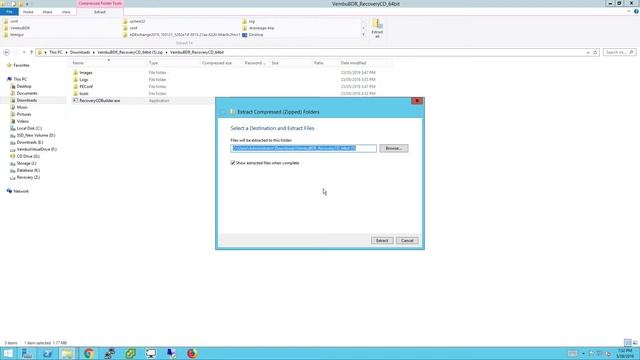640x360 pixels.
Task: Click the up one level arrow
Action: coord(31,52)
